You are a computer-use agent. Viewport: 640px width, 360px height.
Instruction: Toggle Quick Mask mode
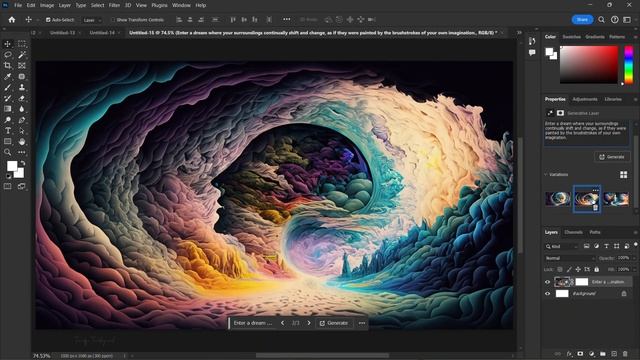pyautogui.click(x=8, y=187)
